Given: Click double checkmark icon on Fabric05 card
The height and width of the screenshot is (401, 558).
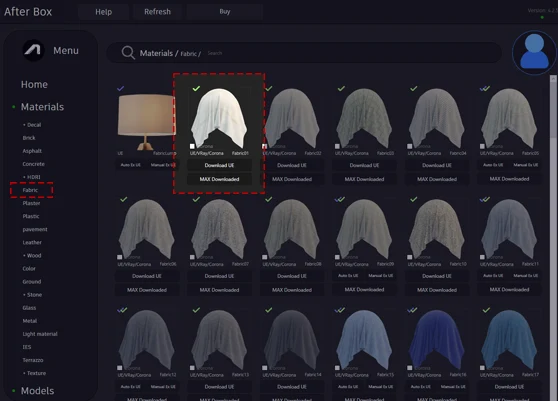Looking at the screenshot, I should coord(485,88).
